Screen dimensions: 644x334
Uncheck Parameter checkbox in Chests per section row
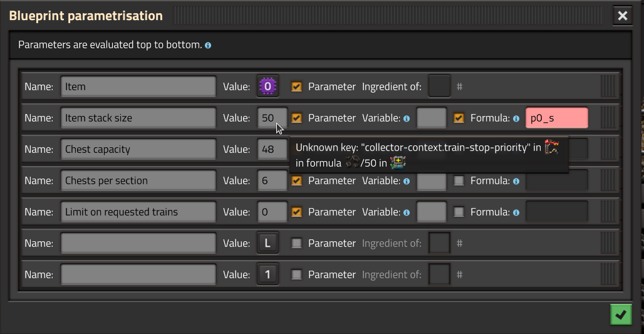click(296, 180)
